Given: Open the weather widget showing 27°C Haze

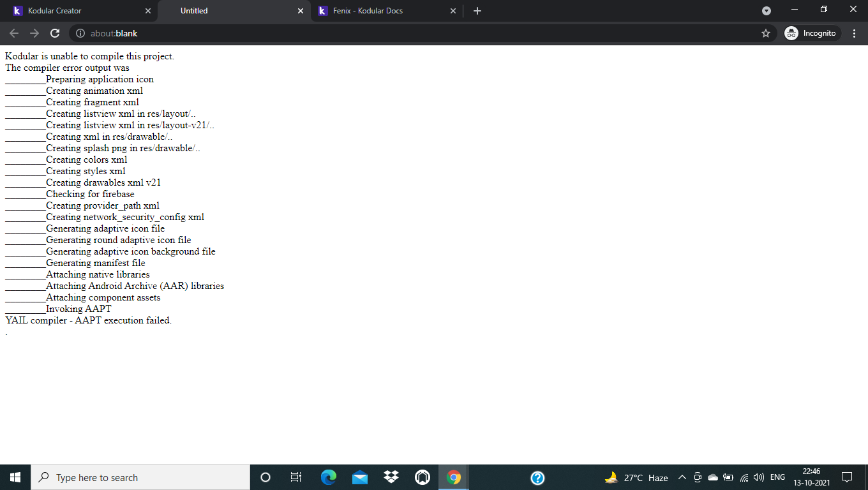Looking at the screenshot, I should point(636,477).
